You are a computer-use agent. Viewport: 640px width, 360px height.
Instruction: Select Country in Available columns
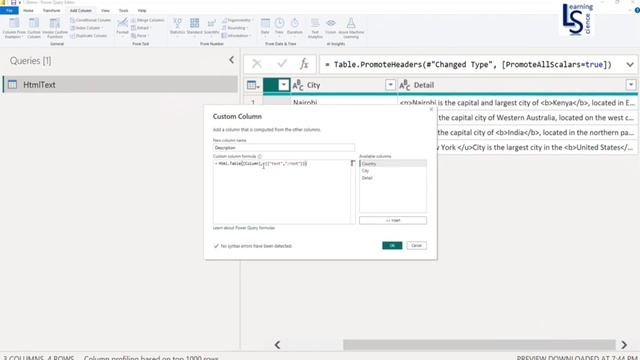pyautogui.click(x=393, y=164)
